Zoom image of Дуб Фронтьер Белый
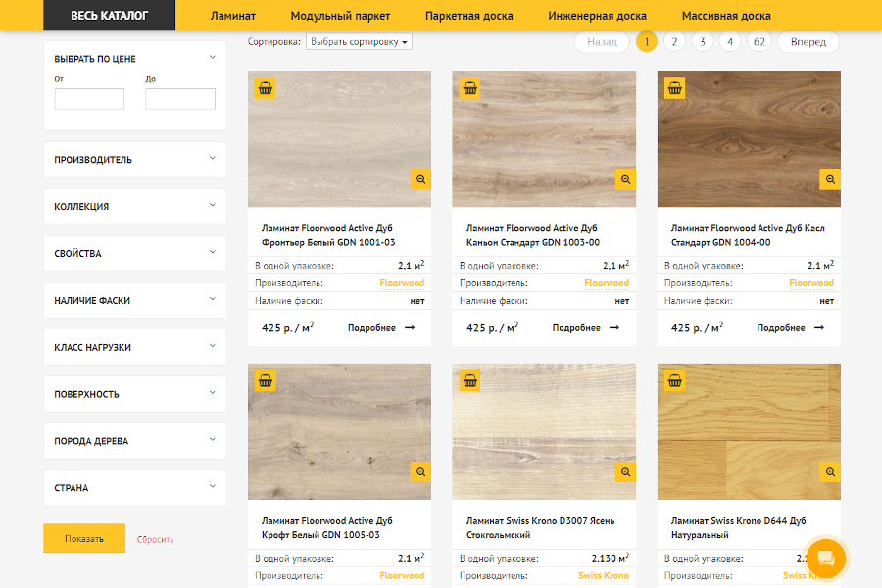 click(x=420, y=179)
